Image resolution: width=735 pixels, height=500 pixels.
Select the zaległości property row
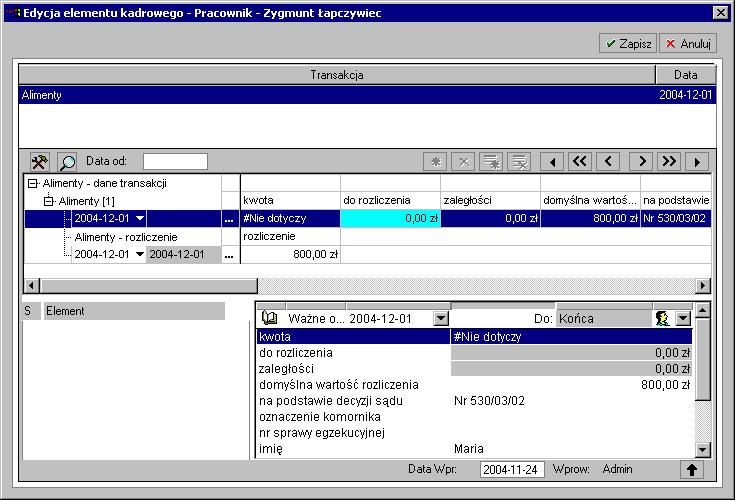click(474, 368)
